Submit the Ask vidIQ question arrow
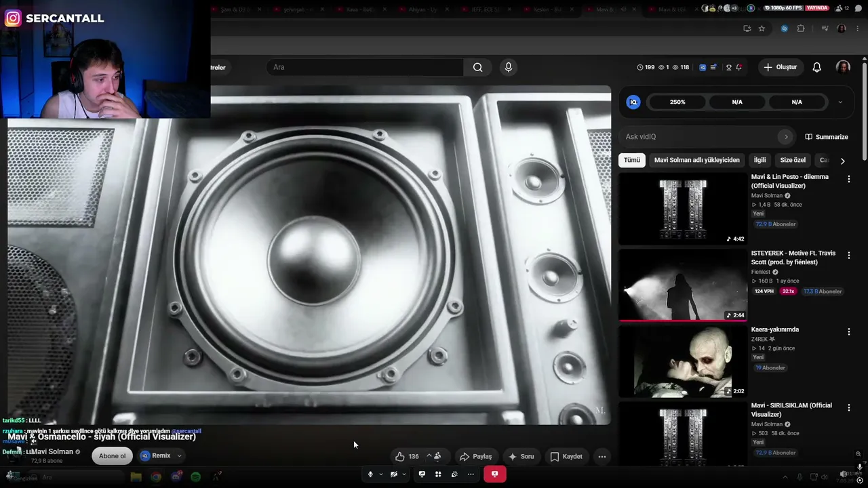Image resolution: width=868 pixels, height=488 pixels. click(x=786, y=137)
